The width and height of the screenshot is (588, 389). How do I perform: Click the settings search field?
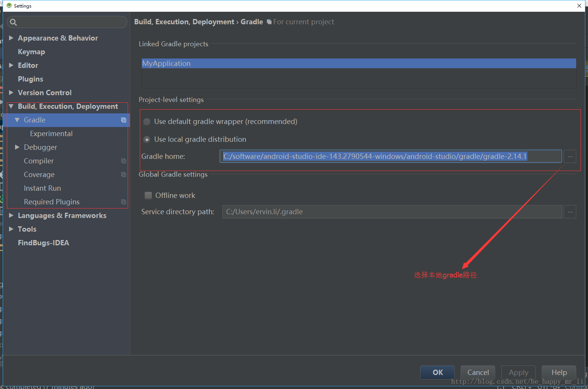pyautogui.click(x=67, y=22)
